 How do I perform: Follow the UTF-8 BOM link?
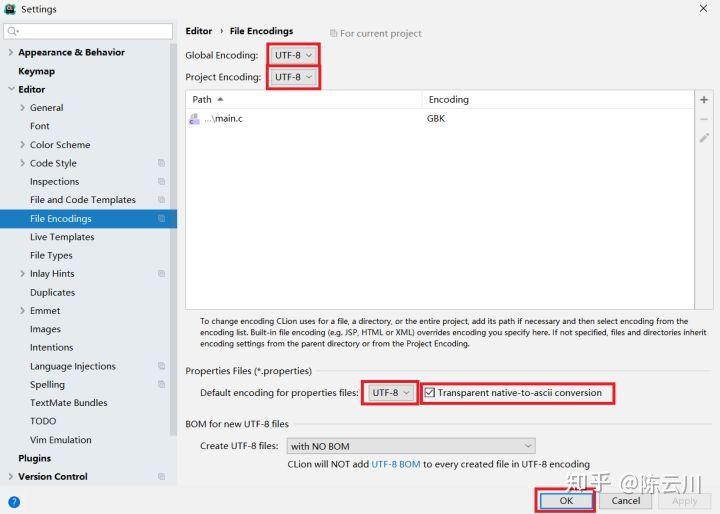coord(396,464)
